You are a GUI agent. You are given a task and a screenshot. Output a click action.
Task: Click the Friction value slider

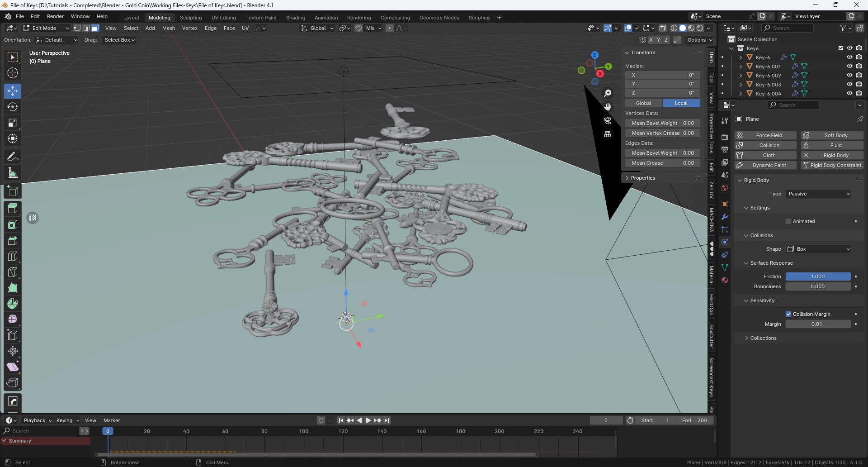point(817,276)
